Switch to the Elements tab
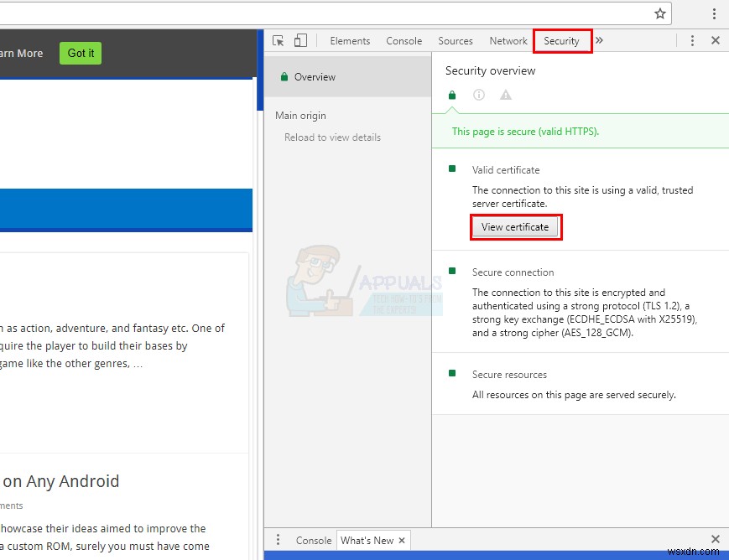 point(350,40)
